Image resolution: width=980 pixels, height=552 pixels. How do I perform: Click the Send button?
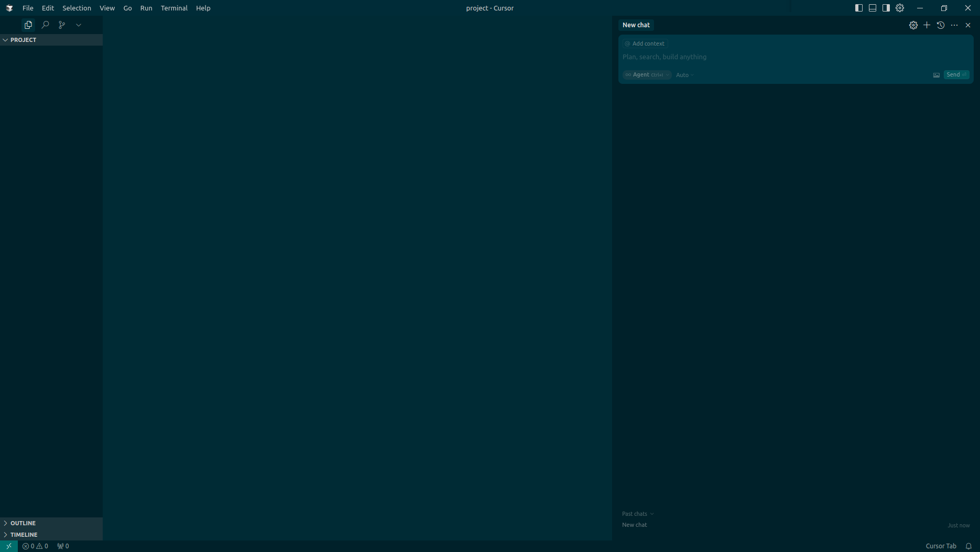tap(955, 74)
